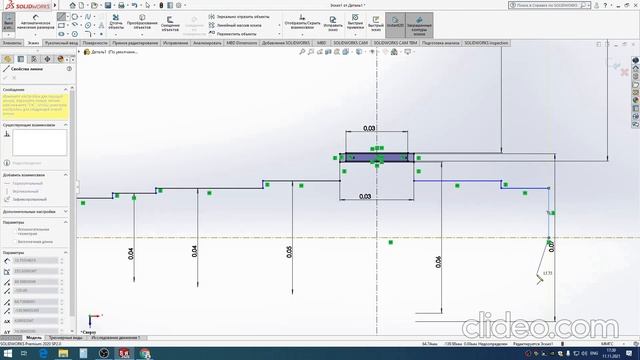Open the Model bottom tab

(x=33, y=338)
